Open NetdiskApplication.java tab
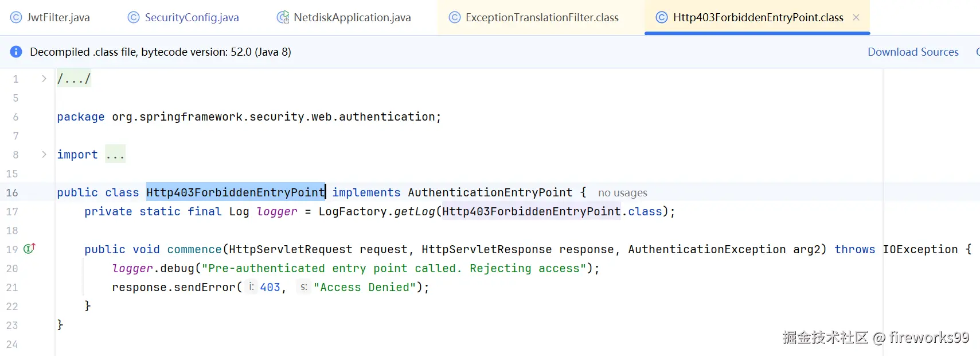This screenshot has height=356, width=980. pyautogui.click(x=344, y=17)
